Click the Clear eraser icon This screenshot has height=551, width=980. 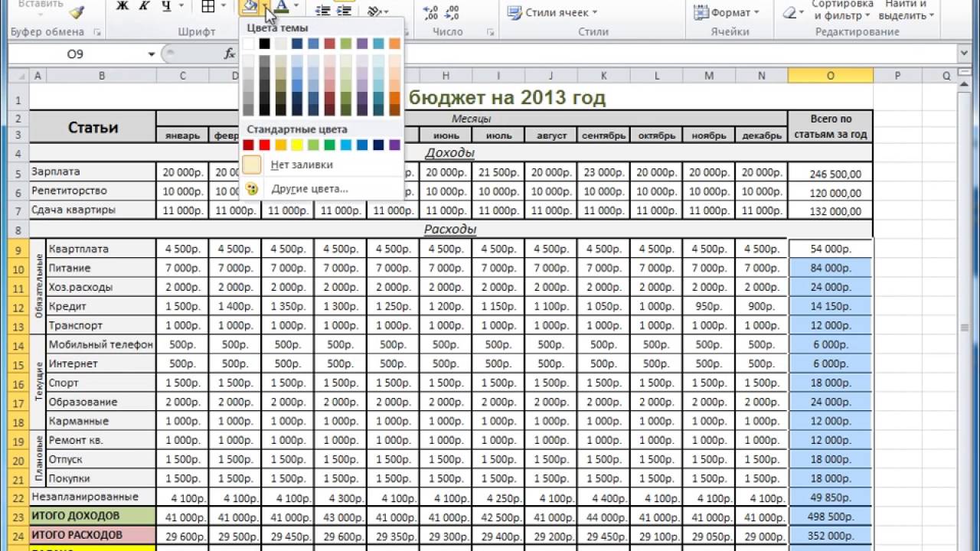click(x=789, y=11)
